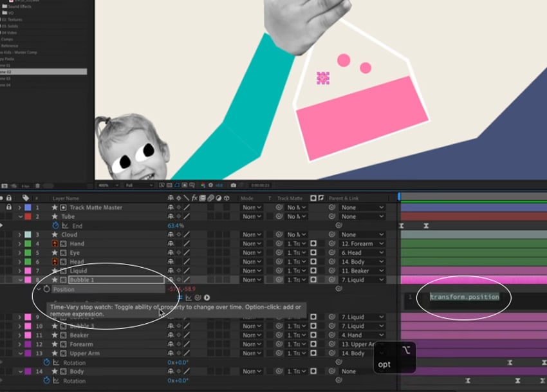Open blend mode dropdown for Cloud layer
This screenshot has height=392, width=547.
coord(252,234)
